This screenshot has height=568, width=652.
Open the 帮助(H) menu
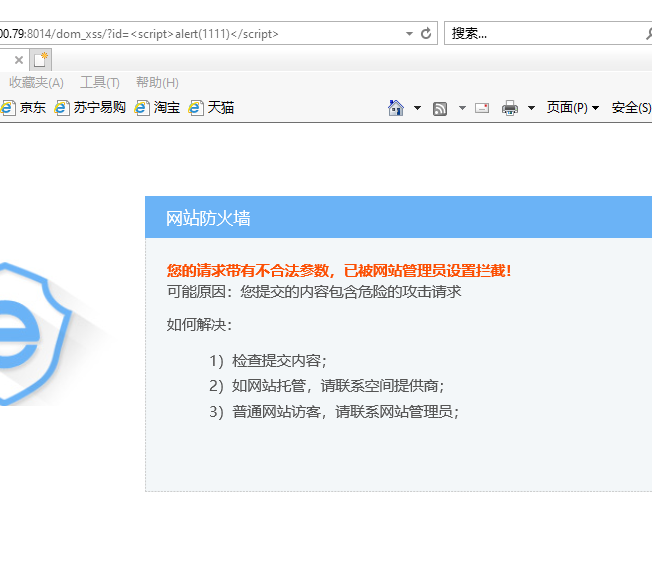[157, 83]
